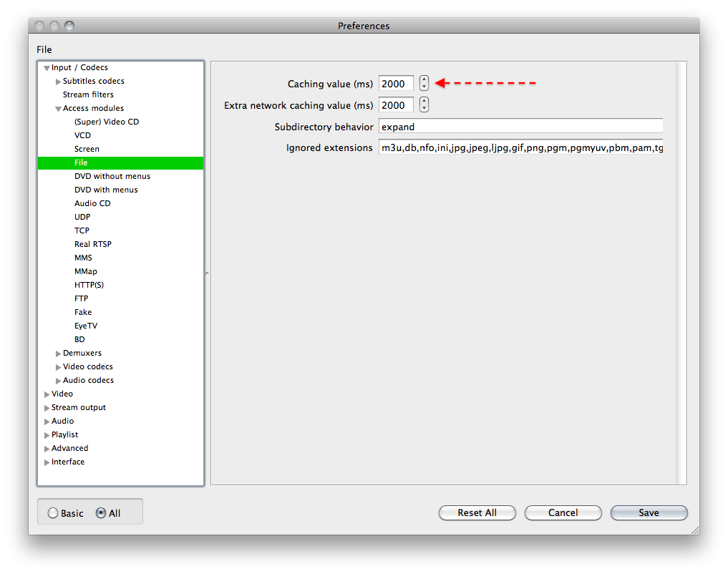Click the Ignored extensions text field

[x=520, y=147]
